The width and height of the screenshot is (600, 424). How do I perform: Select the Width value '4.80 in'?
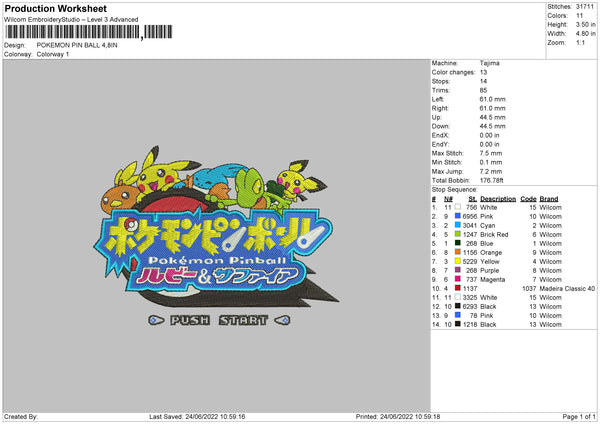pyautogui.click(x=585, y=34)
